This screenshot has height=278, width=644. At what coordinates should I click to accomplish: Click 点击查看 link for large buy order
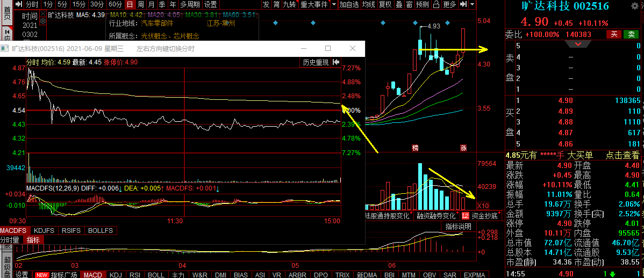[x=622, y=156]
